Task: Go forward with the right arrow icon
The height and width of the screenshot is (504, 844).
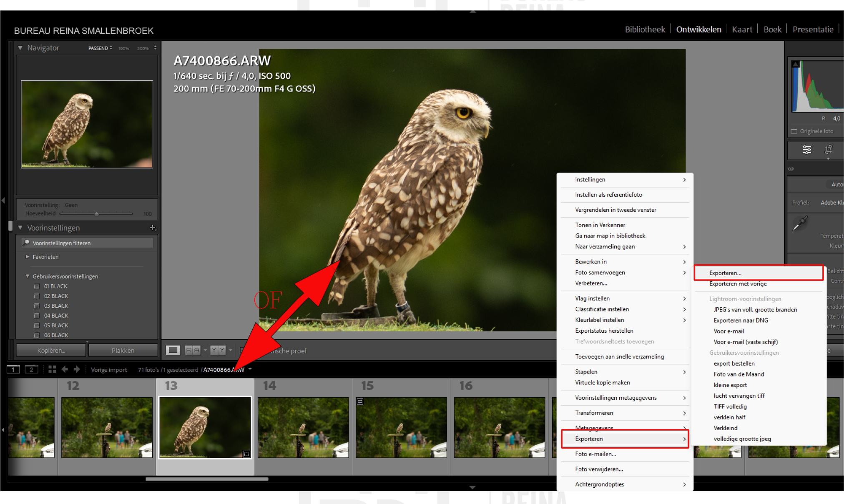Action: point(77,369)
